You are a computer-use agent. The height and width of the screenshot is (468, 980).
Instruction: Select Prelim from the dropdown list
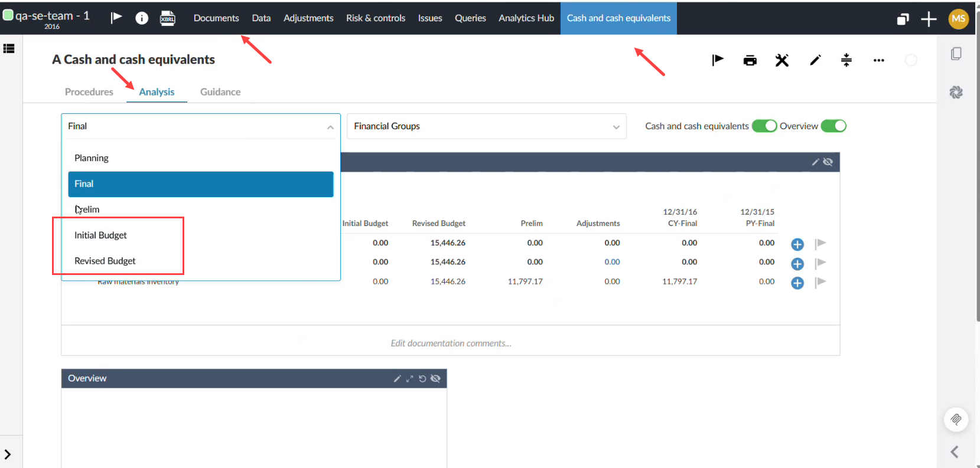201,210
